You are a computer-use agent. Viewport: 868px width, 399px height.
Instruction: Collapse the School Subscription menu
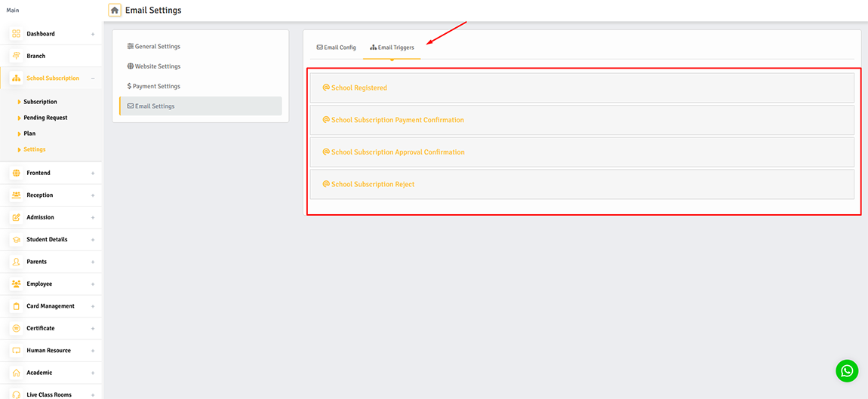[x=93, y=78]
